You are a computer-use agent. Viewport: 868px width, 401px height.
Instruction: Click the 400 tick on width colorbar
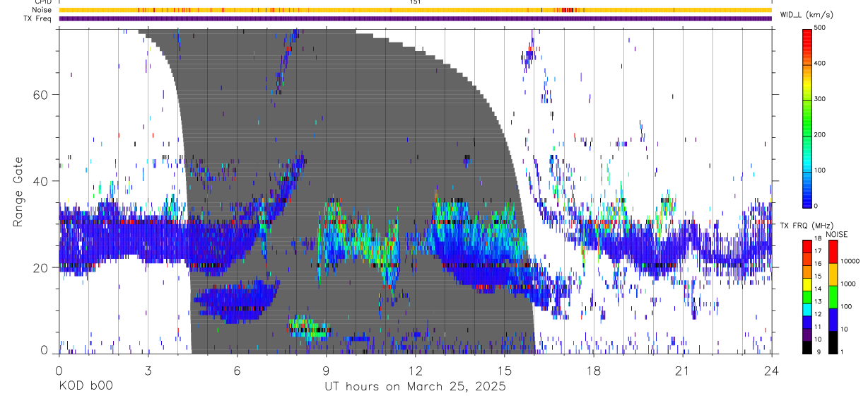point(819,63)
